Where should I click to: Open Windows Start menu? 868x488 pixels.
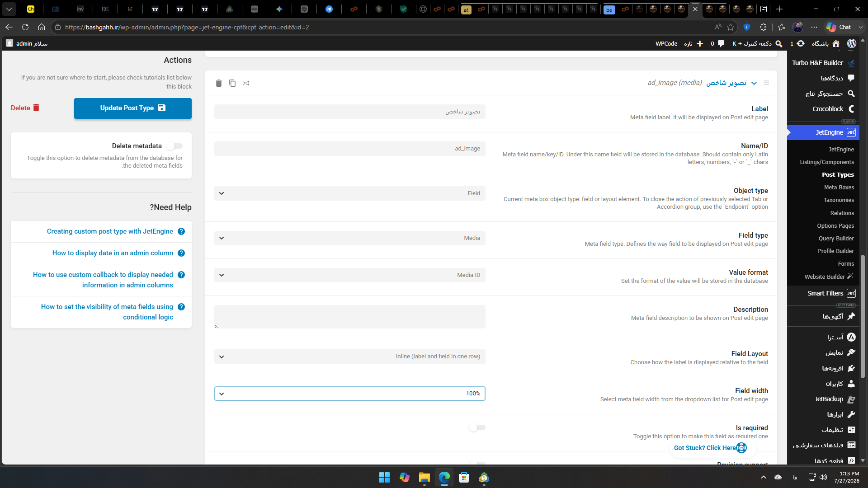(x=385, y=478)
